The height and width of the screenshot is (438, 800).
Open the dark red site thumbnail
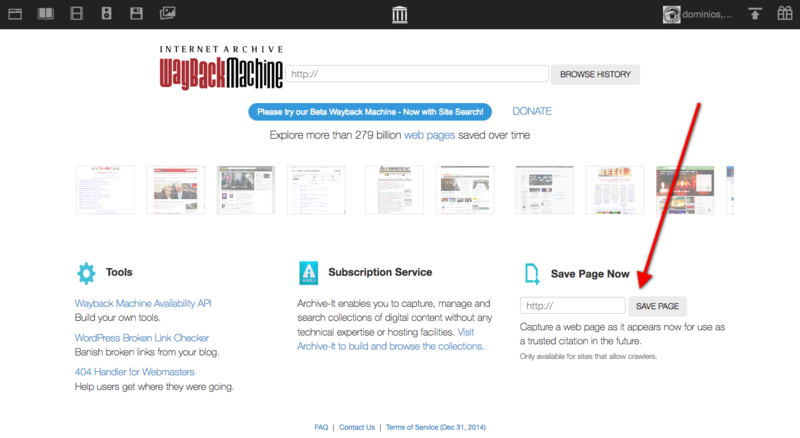click(685, 190)
